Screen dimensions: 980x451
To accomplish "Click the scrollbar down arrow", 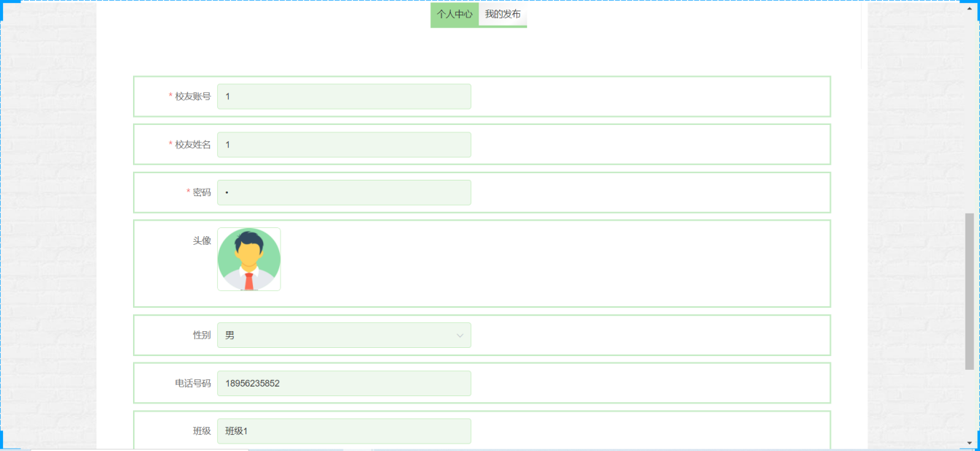I will [x=970, y=442].
